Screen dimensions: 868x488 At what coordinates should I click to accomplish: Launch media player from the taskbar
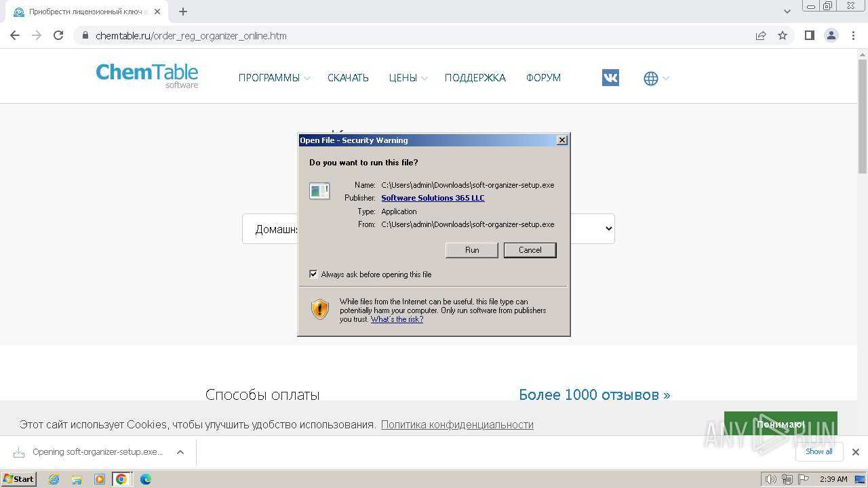(99, 479)
